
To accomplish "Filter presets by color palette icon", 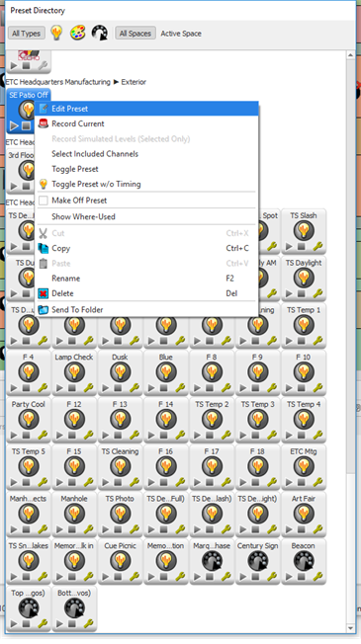I will coord(78,33).
